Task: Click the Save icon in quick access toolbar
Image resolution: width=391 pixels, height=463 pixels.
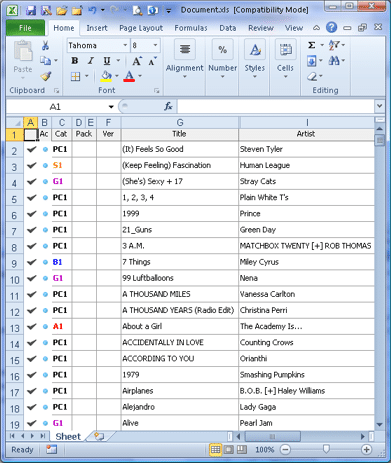Action: (x=31, y=10)
